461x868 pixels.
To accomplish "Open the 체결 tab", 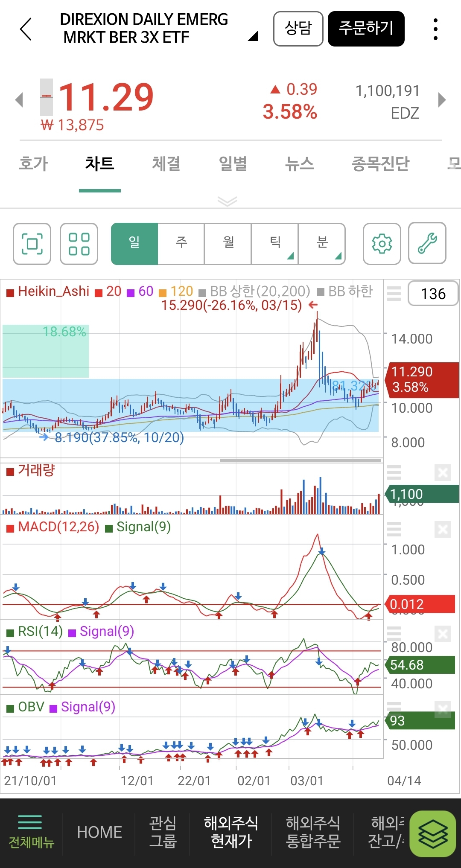I will [166, 163].
